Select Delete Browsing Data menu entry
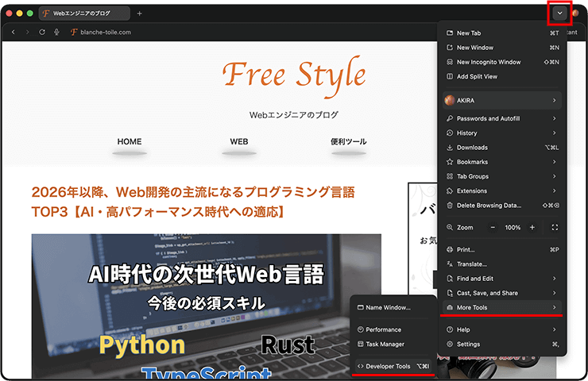Screen dimensions: 588x381 point(502,206)
